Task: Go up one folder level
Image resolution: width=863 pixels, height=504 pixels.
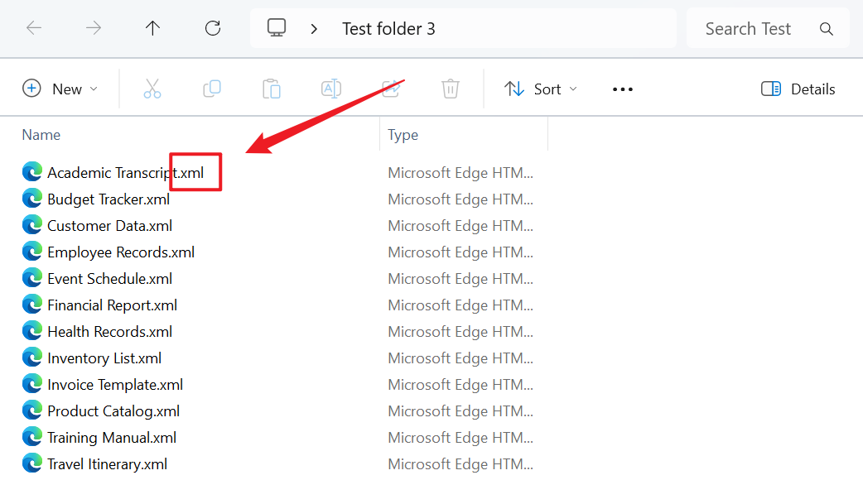Action: [x=152, y=28]
